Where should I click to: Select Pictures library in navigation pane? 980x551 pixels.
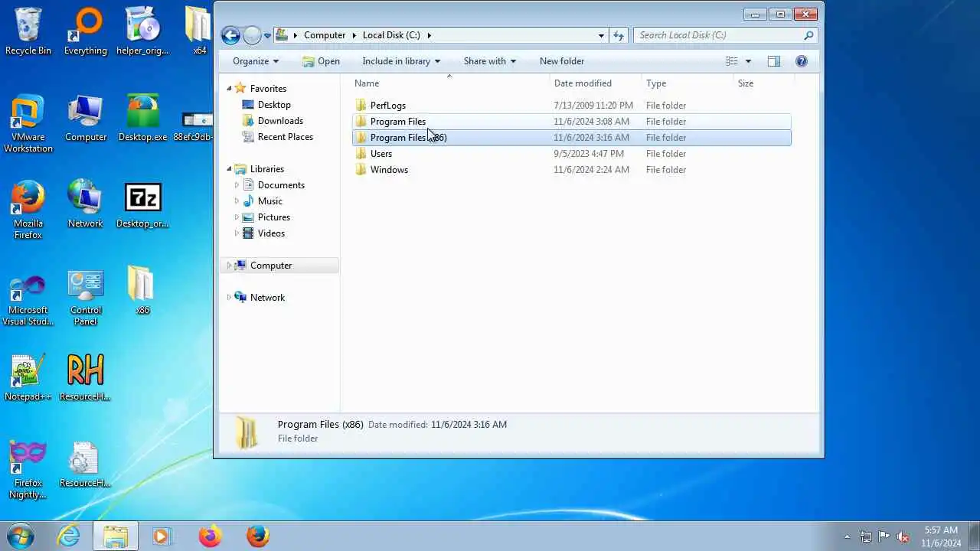point(273,217)
